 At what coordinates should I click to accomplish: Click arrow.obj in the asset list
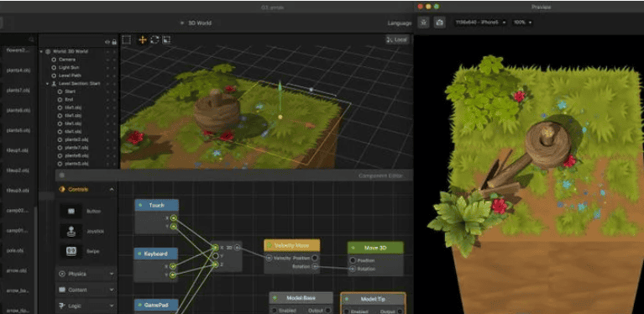click(x=18, y=270)
